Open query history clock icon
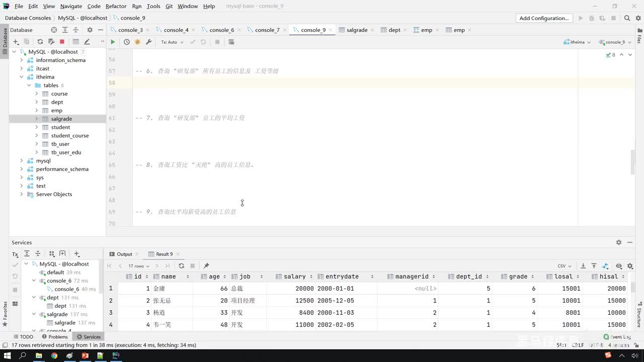The height and width of the screenshot is (362, 644). point(127,42)
